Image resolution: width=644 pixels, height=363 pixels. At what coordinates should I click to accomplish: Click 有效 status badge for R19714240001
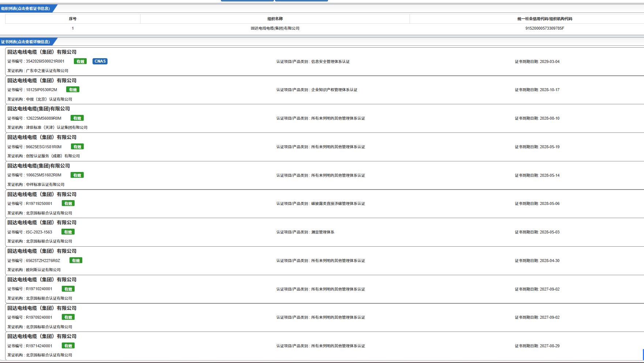click(x=68, y=346)
